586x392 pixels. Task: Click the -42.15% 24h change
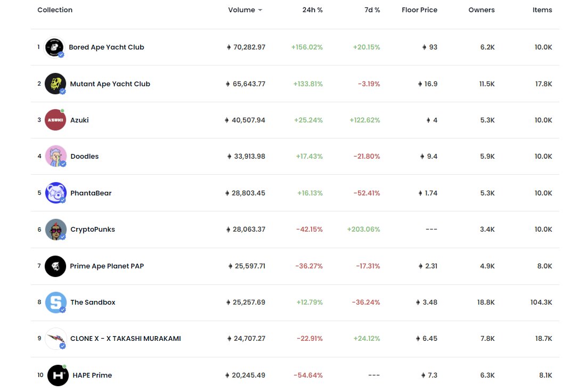[x=310, y=230]
